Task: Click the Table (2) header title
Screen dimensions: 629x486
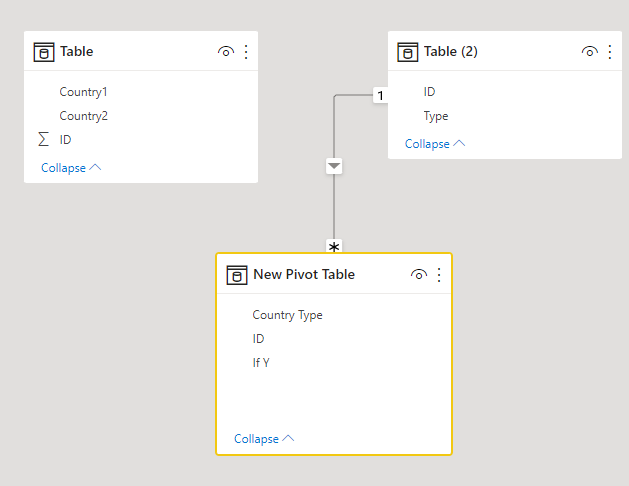Action: click(450, 52)
